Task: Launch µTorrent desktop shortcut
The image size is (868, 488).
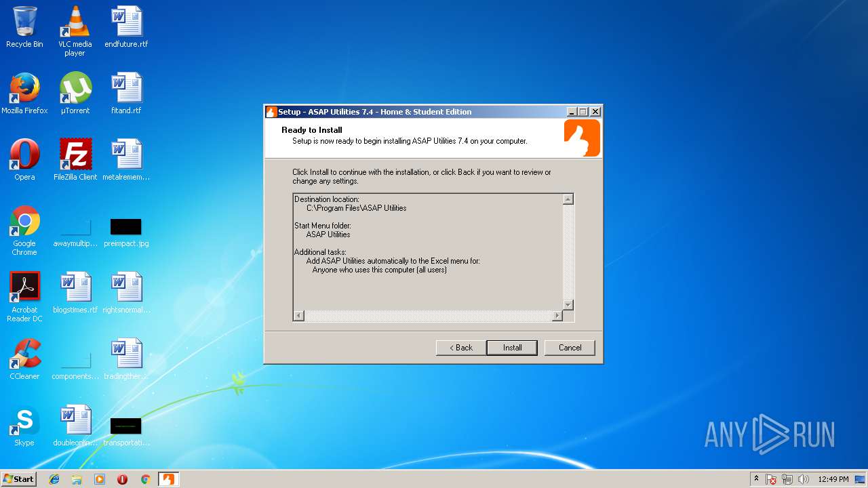Action: (x=75, y=94)
